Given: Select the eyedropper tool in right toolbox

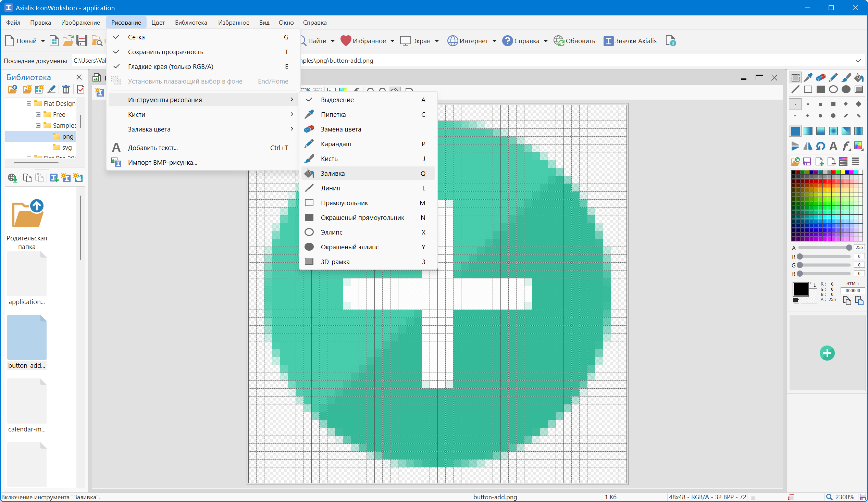Looking at the screenshot, I should 808,77.
